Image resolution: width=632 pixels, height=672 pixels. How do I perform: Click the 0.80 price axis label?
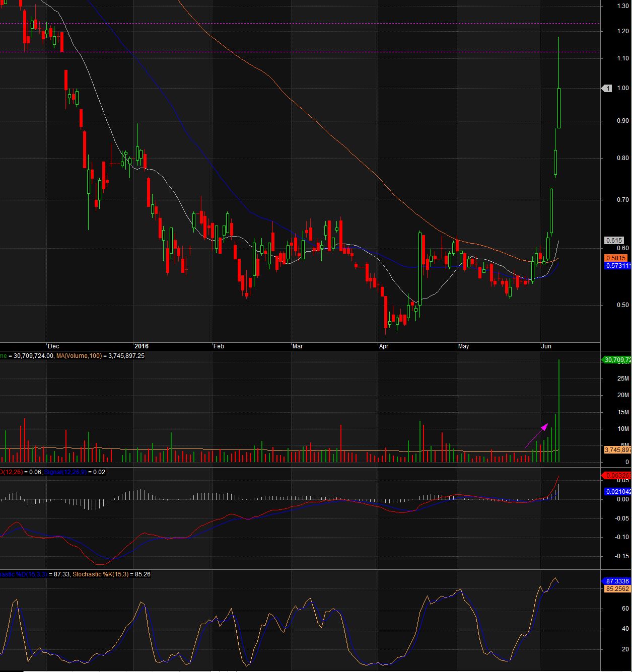coord(622,158)
